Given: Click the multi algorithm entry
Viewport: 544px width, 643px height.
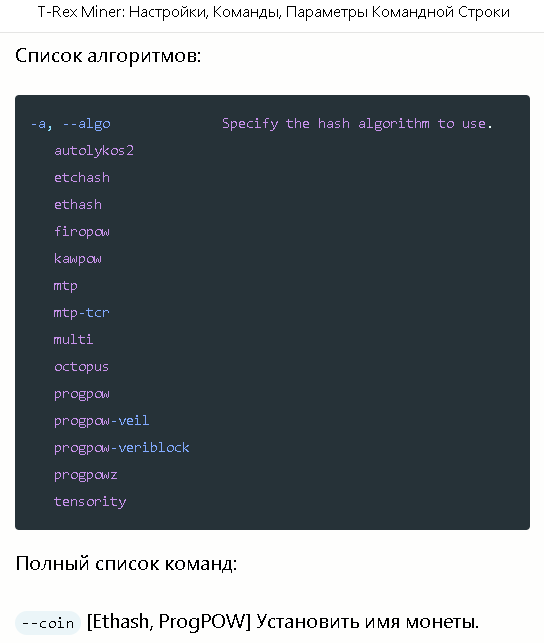Looking at the screenshot, I should pos(73,340).
